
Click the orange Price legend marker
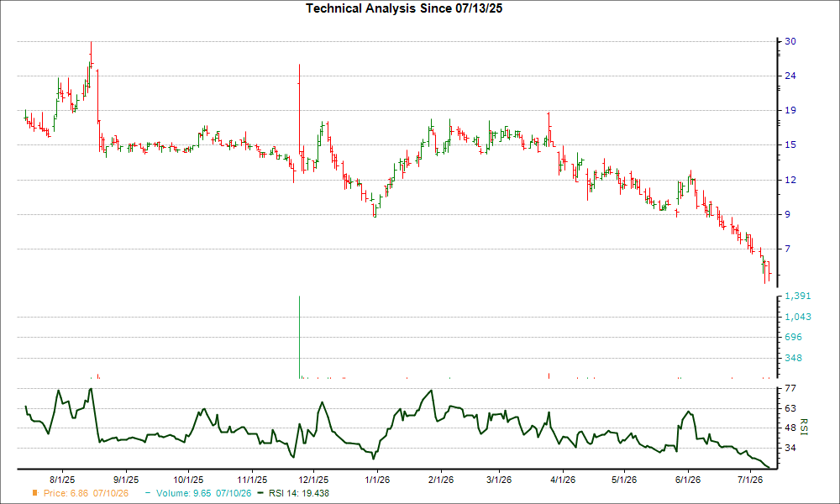35,493
